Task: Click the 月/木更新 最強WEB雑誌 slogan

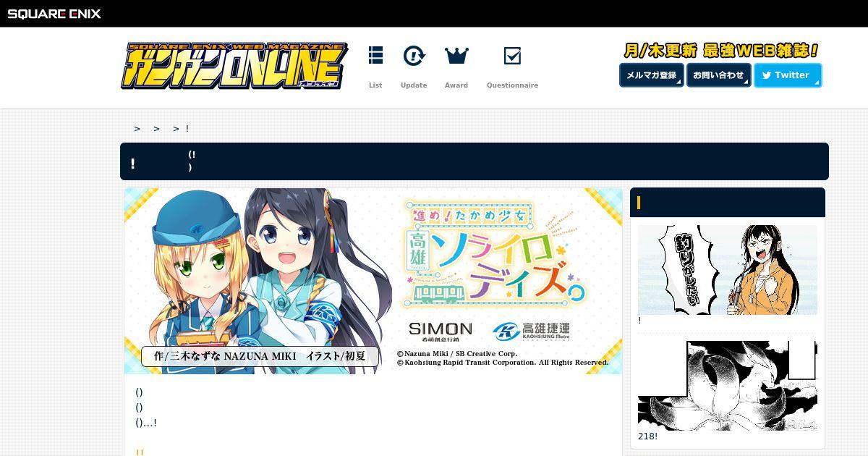Action: pyautogui.click(x=720, y=51)
